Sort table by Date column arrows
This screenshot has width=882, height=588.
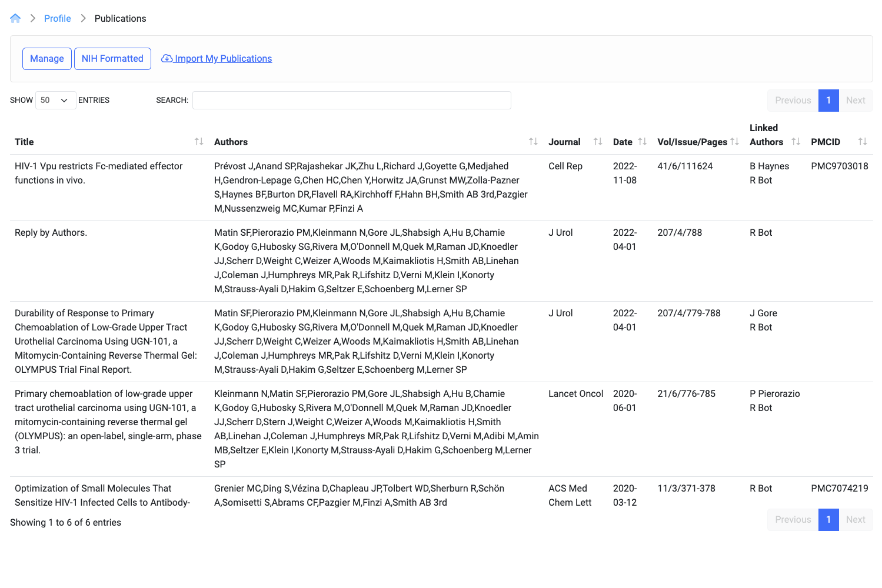point(643,142)
